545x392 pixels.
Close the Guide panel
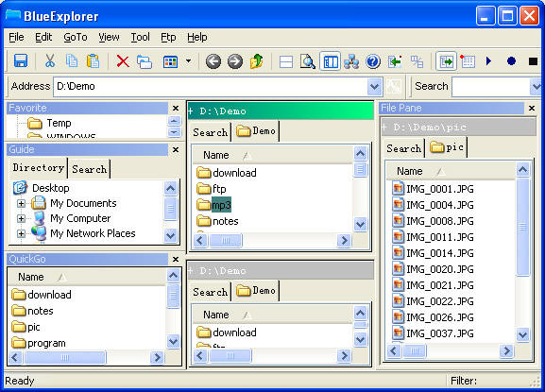click(x=176, y=149)
